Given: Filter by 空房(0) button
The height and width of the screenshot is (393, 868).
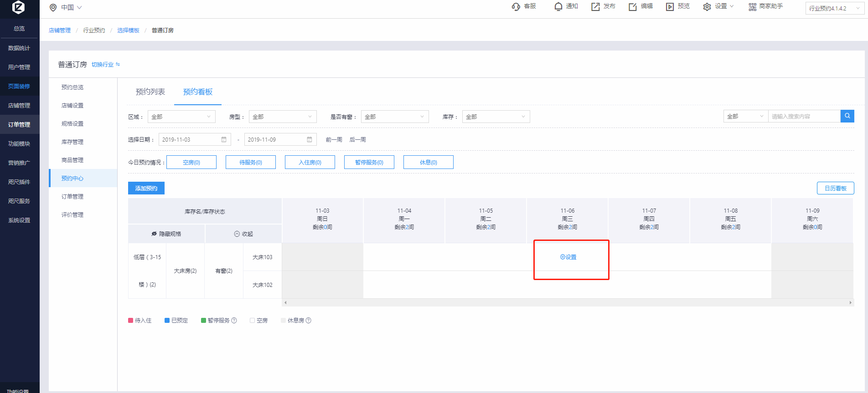Looking at the screenshot, I should pos(191,162).
